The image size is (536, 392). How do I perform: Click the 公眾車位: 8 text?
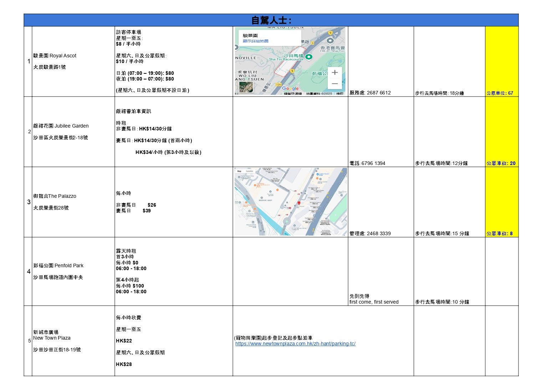pyautogui.click(x=499, y=233)
